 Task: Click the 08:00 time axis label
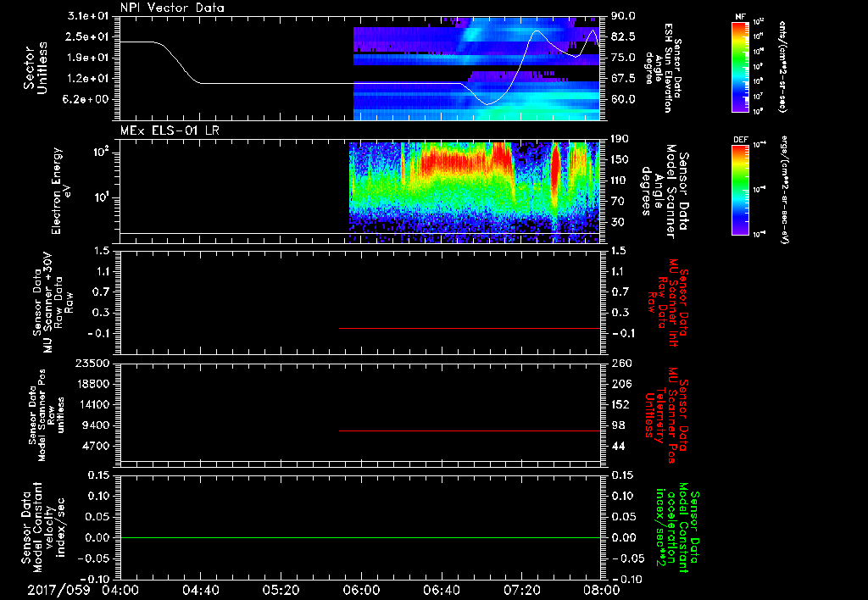pos(602,590)
